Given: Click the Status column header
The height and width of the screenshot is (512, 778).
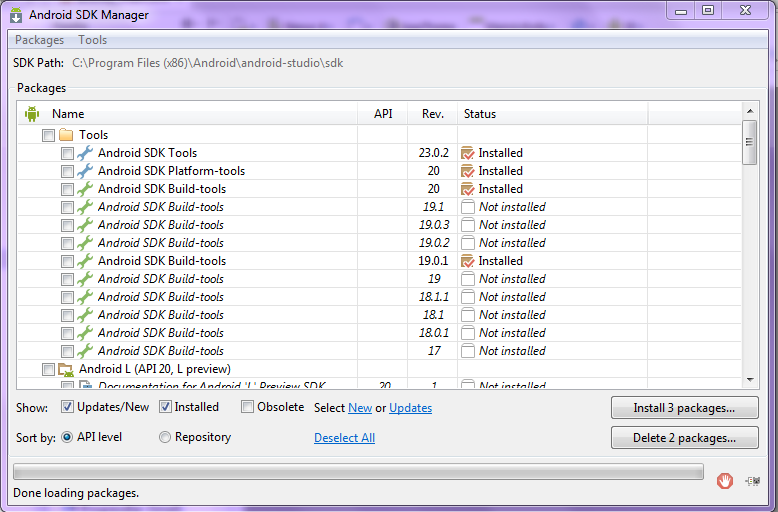Looking at the screenshot, I should point(553,114).
